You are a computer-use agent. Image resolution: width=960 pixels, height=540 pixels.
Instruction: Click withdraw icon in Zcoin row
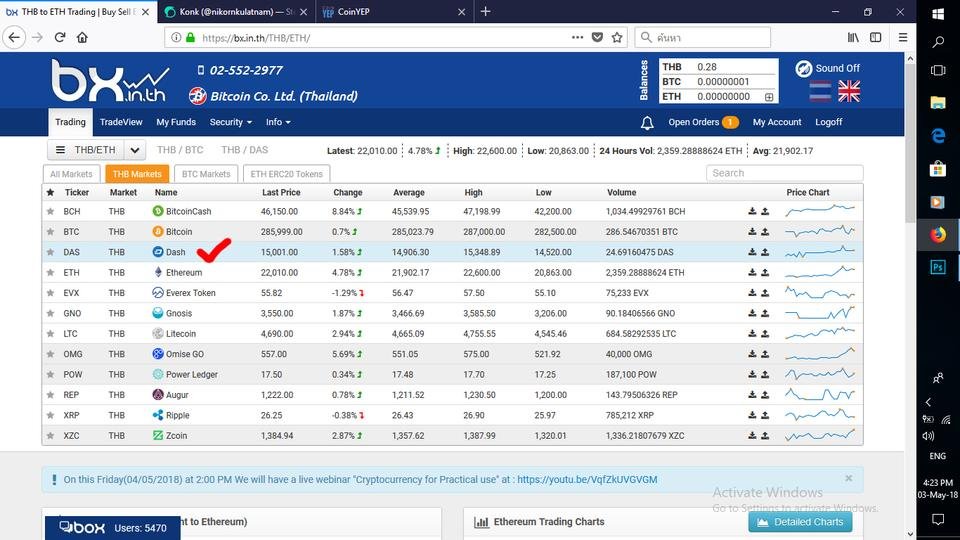pyautogui.click(x=765, y=435)
